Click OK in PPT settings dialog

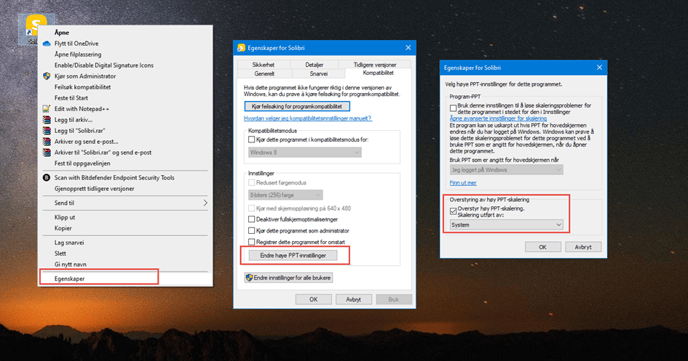click(x=543, y=247)
